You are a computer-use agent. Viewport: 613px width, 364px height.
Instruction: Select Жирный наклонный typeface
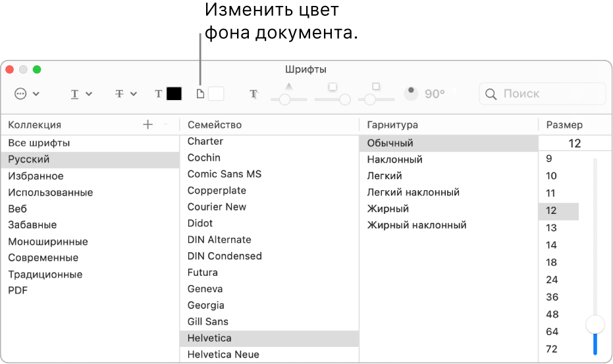click(x=448, y=225)
